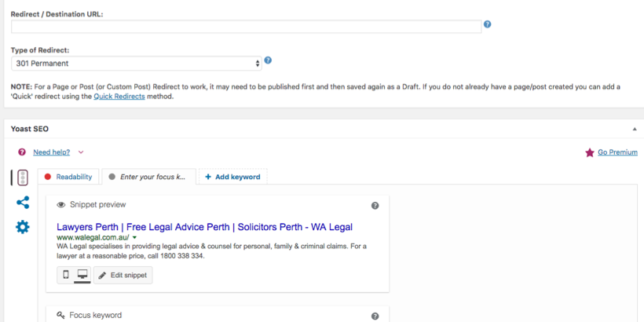The width and height of the screenshot is (644, 322).
Task: Click help icon beside Type of Redirect
Action: click(268, 60)
